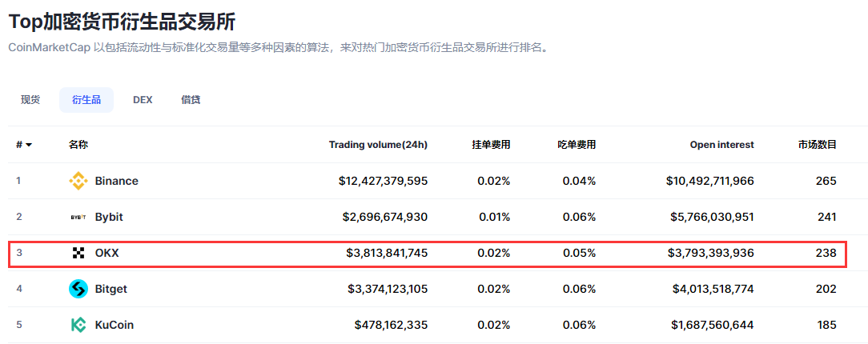Open the Bitget exchange link

[111, 289]
